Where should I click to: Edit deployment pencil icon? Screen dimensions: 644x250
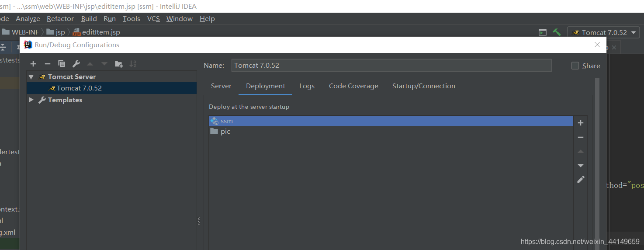(x=581, y=179)
